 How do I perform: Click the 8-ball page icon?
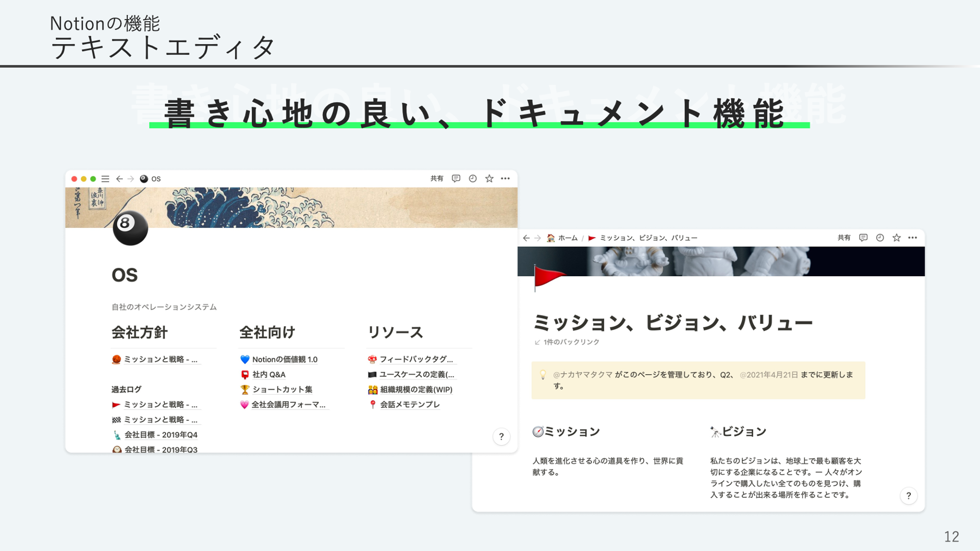130,228
